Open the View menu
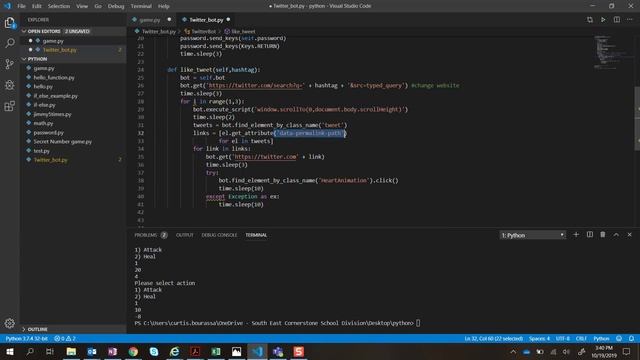Viewport: 640px width, 360px height. [82, 6]
